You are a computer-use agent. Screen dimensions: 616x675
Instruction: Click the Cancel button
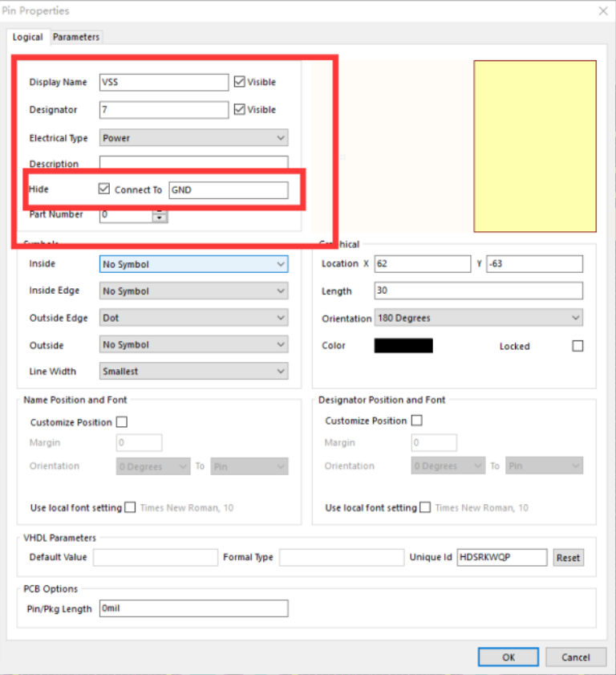(576, 657)
